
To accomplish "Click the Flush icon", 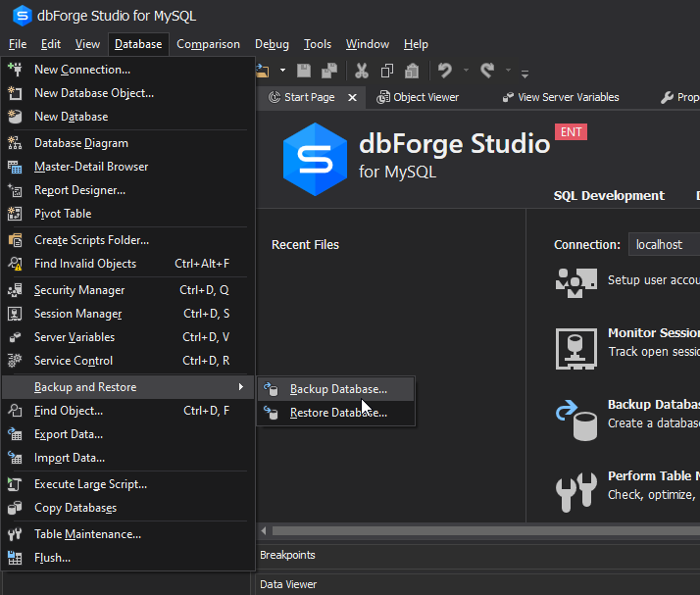I will click(x=15, y=558).
